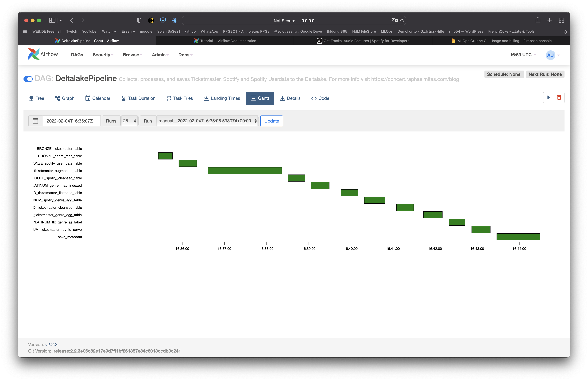Viewport: 588px width, 381px height.
Task: Click the Safari reload page icon
Action: (x=402, y=20)
